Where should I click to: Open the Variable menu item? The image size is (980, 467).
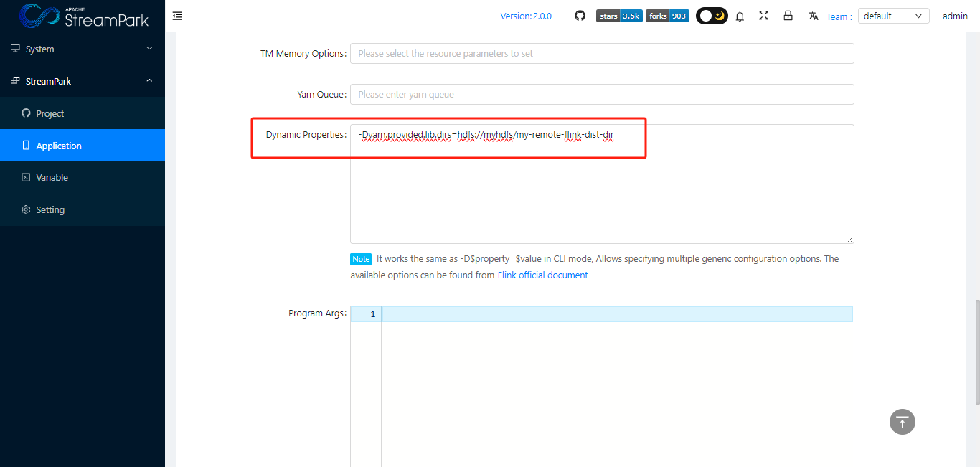52,177
